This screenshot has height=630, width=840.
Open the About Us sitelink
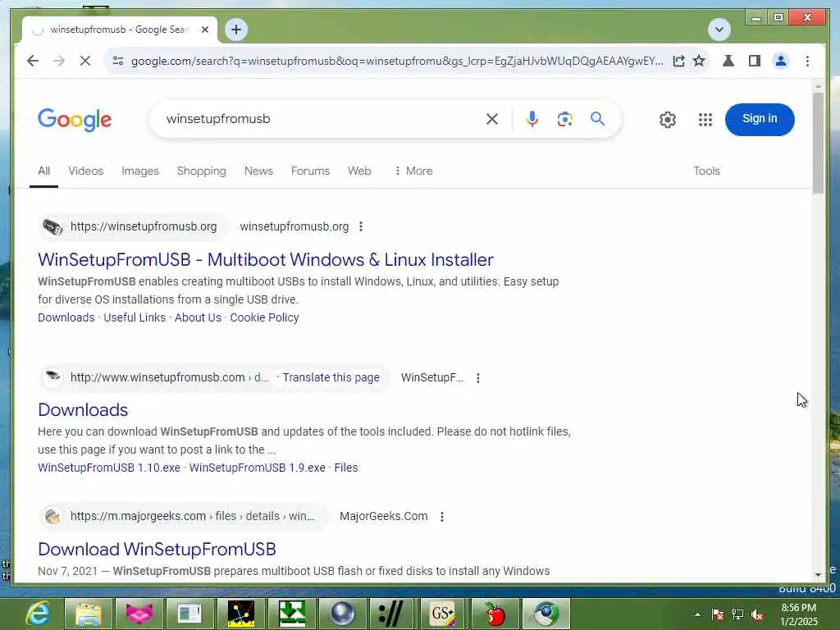coord(198,317)
